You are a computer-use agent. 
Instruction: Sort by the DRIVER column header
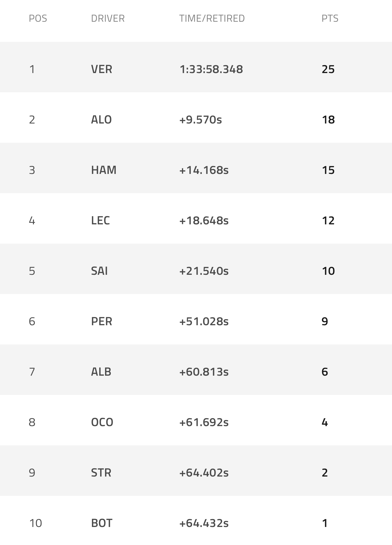[x=108, y=19]
